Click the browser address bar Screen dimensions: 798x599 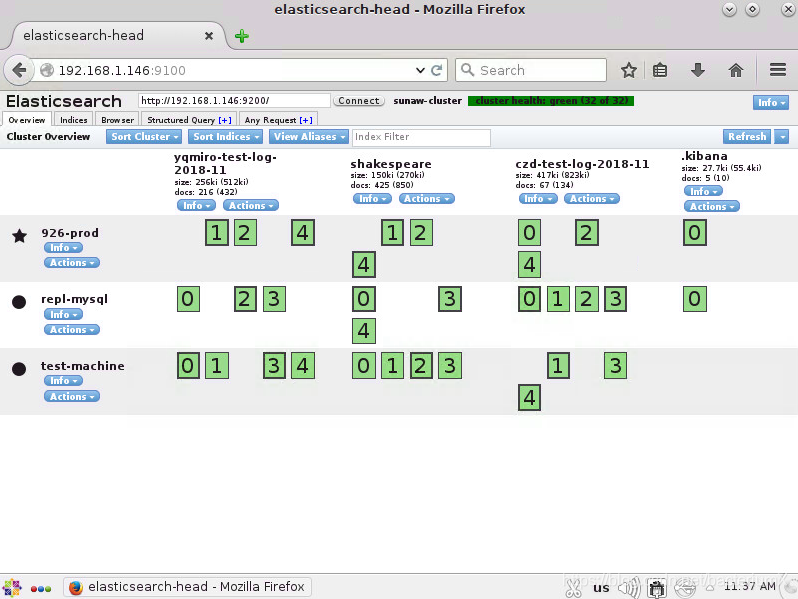pos(234,70)
